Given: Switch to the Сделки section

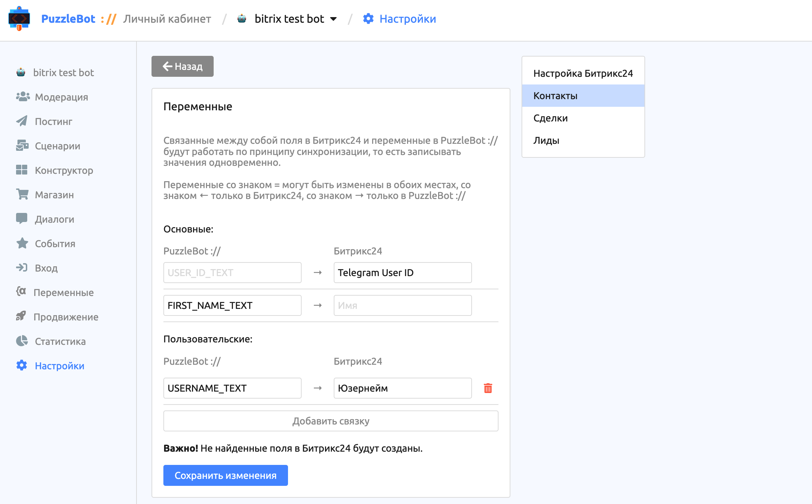Looking at the screenshot, I should tap(583, 118).
